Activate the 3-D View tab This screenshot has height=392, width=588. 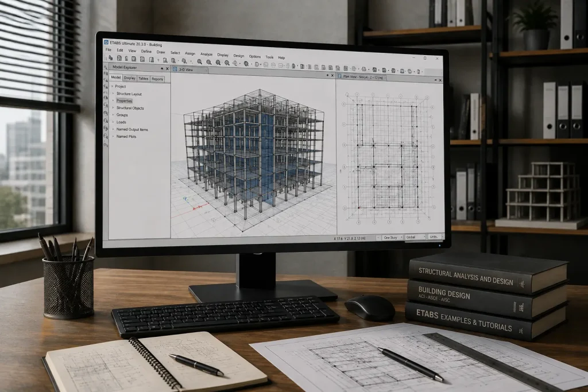coord(189,69)
